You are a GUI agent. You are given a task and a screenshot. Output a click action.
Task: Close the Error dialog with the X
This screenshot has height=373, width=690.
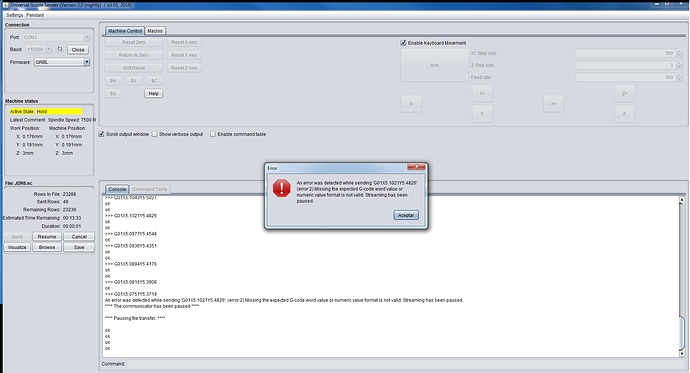[x=416, y=167]
